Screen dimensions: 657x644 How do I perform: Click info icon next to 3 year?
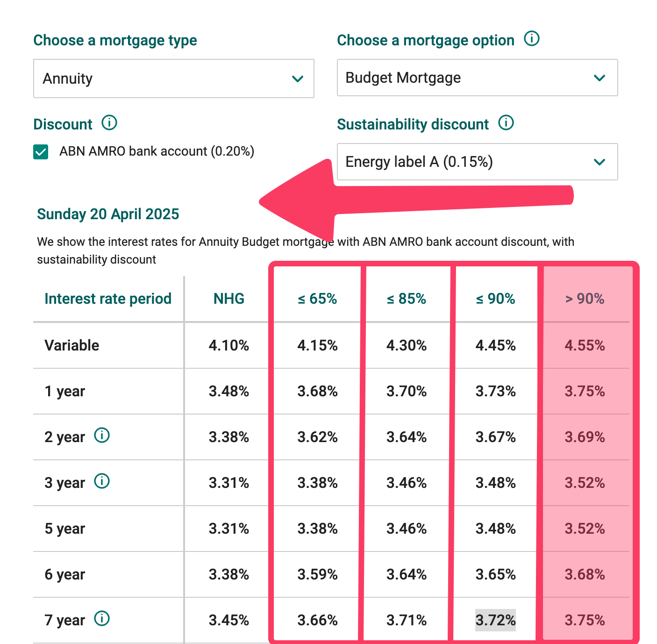102,481
